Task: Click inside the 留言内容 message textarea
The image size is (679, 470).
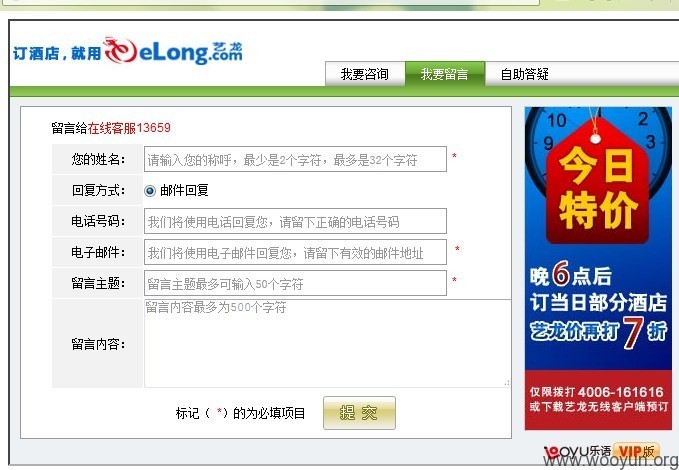Action: (x=327, y=343)
